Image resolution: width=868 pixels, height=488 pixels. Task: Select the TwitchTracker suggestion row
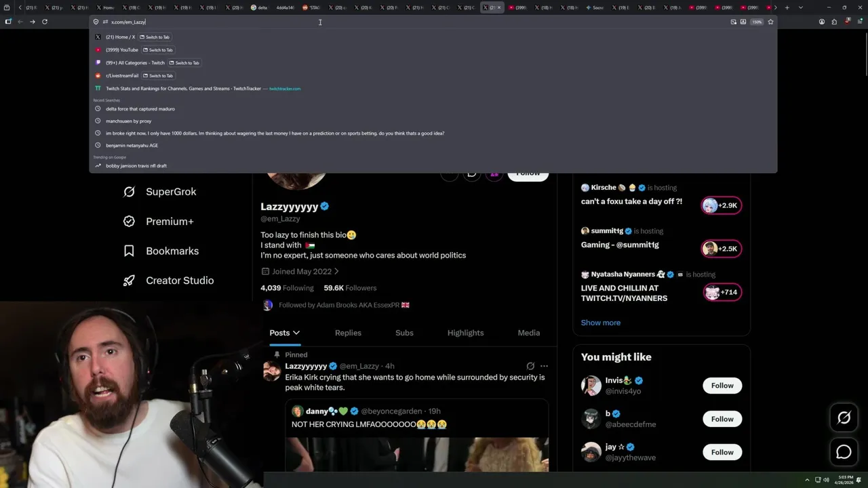(433, 89)
